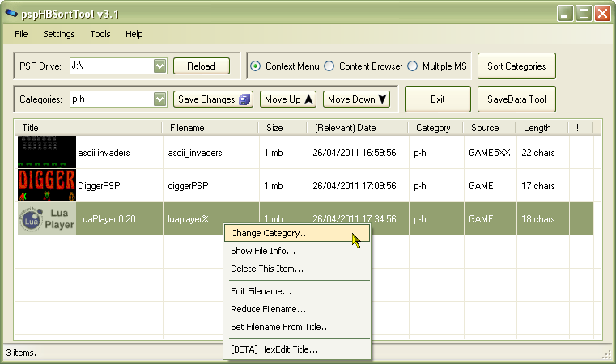Click the ascii invaders game thumbnail

coord(47,152)
